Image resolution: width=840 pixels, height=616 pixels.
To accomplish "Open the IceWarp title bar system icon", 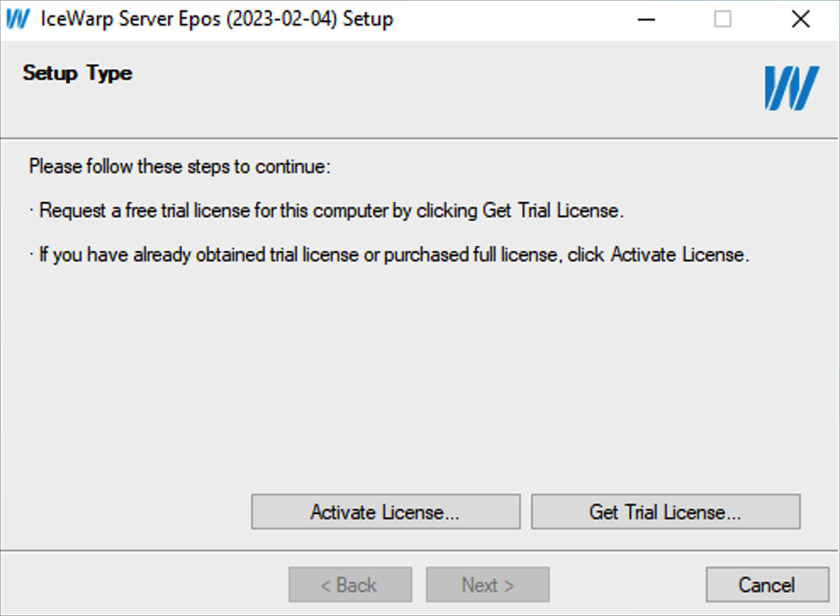I will (18, 20).
